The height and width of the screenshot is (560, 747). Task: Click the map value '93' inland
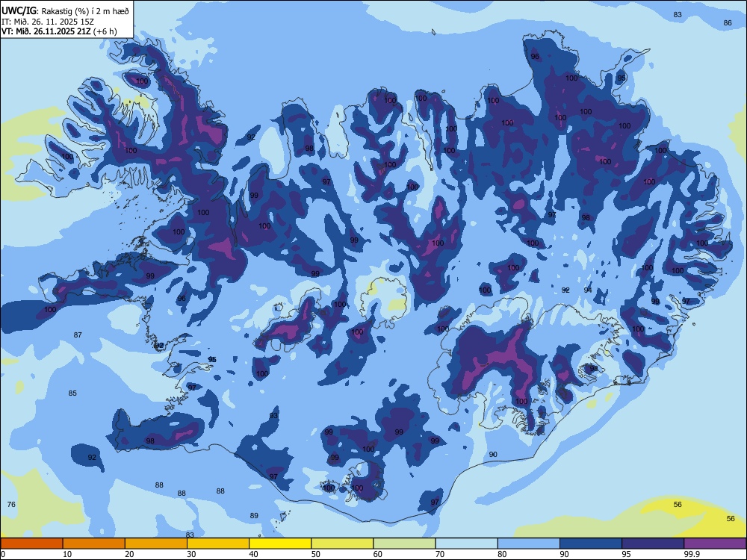273,416
